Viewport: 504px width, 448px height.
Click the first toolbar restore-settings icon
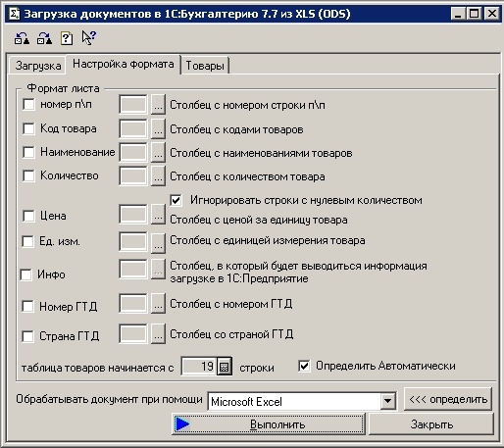click(22, 38)
